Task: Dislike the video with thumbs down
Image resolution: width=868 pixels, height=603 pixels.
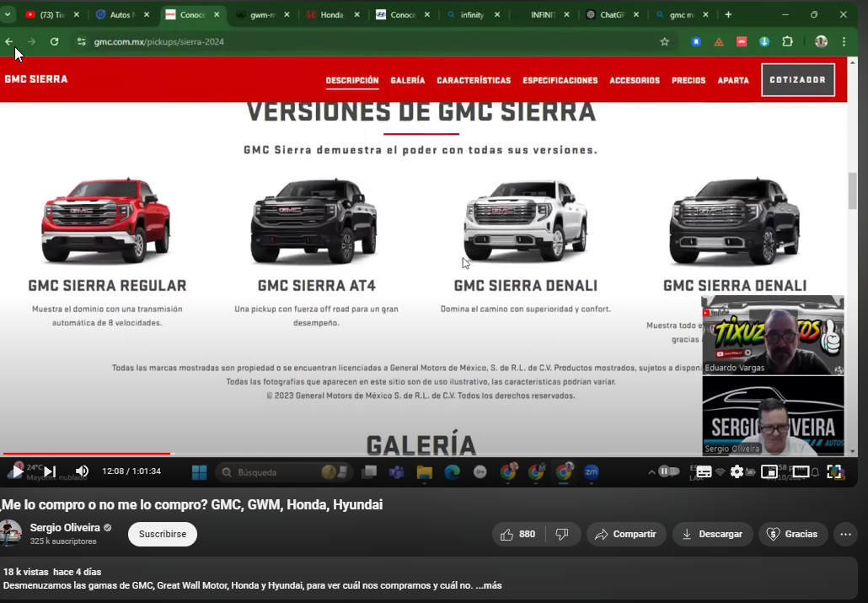Action: click(x=562, y=535)
